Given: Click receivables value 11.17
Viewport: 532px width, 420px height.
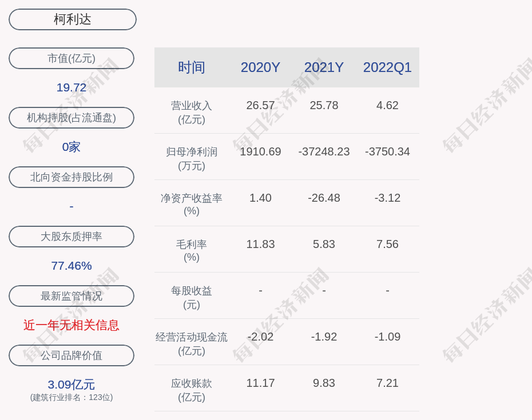Looking at the screenshot, I should coord(261,383).
